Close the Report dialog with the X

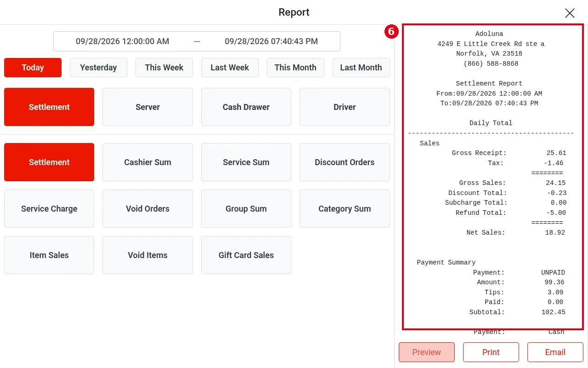coord(570,13)
